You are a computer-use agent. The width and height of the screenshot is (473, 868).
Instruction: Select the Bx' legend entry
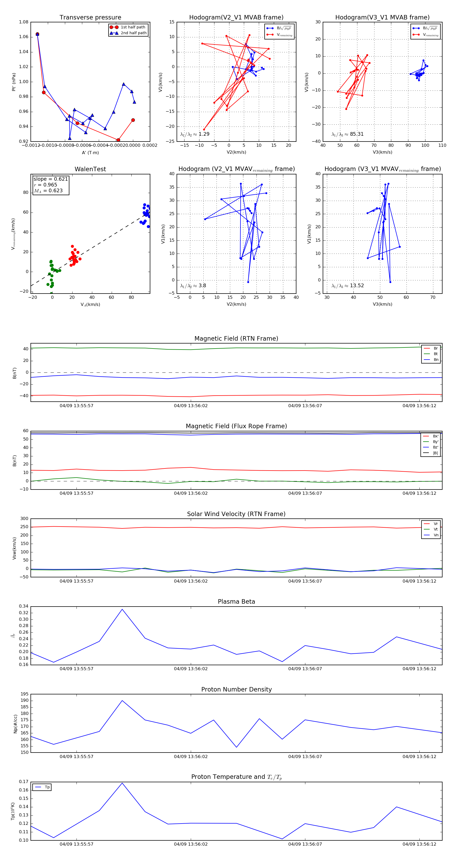[x=431, y=436]
